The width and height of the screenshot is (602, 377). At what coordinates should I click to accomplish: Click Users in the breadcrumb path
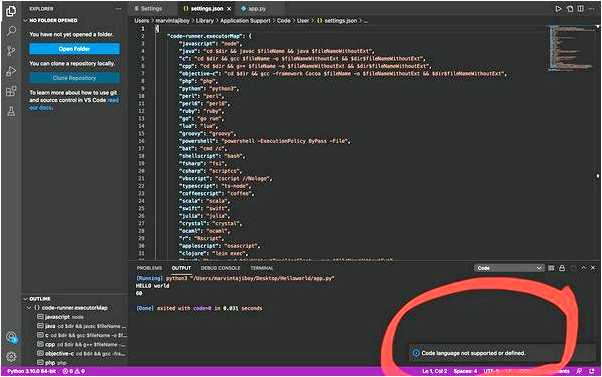(142, 21)
